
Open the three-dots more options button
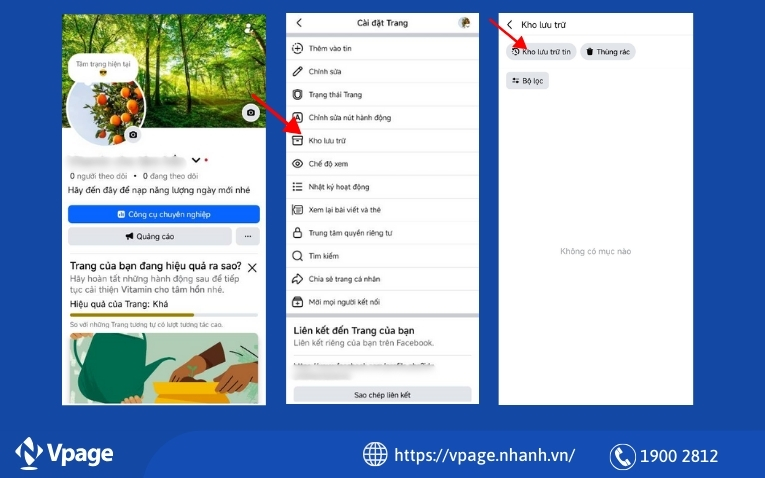click(247, 236)
